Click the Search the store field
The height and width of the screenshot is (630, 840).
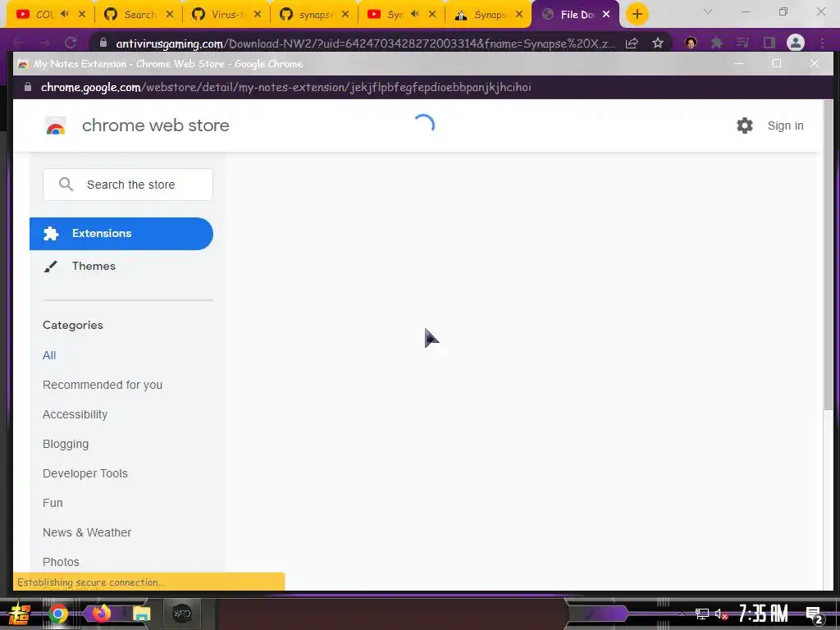pos(128,185)
